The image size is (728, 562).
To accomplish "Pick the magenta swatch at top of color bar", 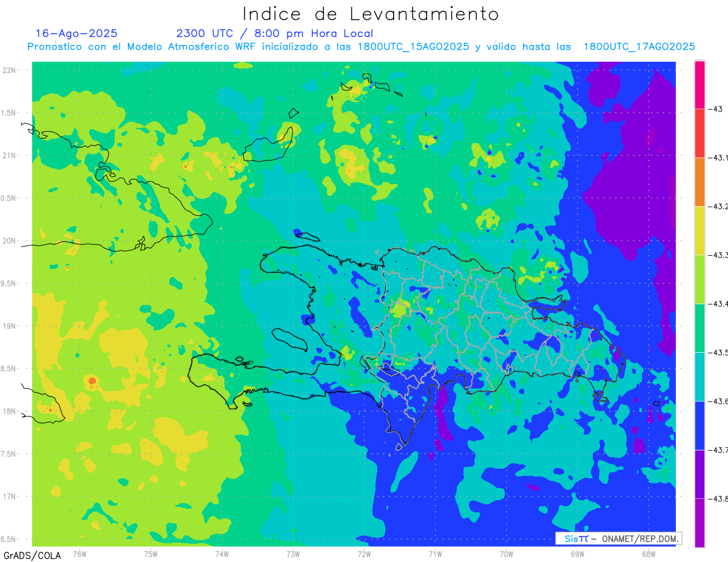I will 699,85.
